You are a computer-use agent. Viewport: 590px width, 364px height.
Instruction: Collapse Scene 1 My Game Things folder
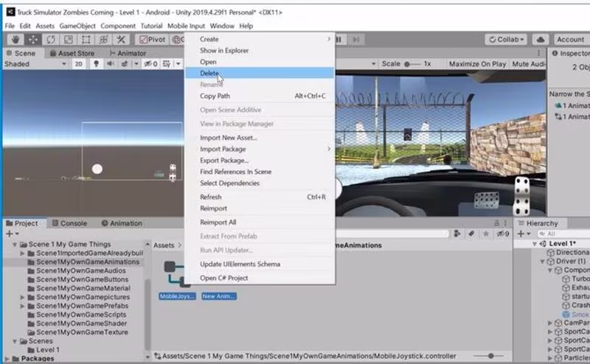(x=15, y=245)
